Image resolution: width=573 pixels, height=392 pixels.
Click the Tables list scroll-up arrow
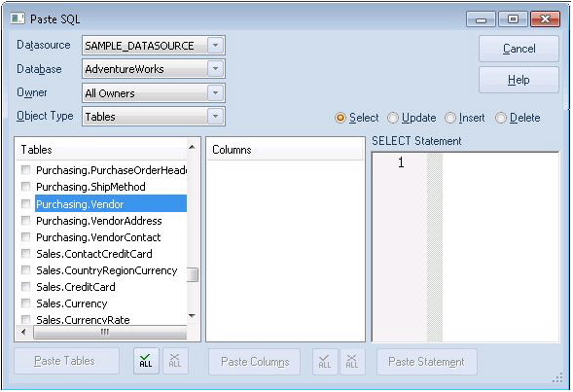(192, 147)
